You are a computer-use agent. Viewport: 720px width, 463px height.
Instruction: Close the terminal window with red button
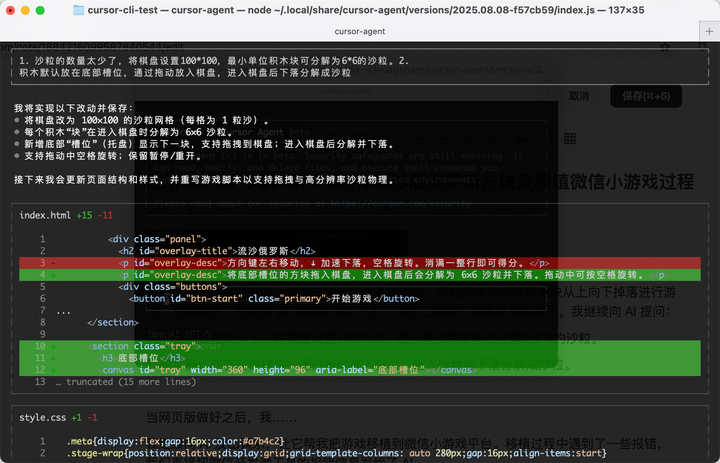(x=10, y=10)
